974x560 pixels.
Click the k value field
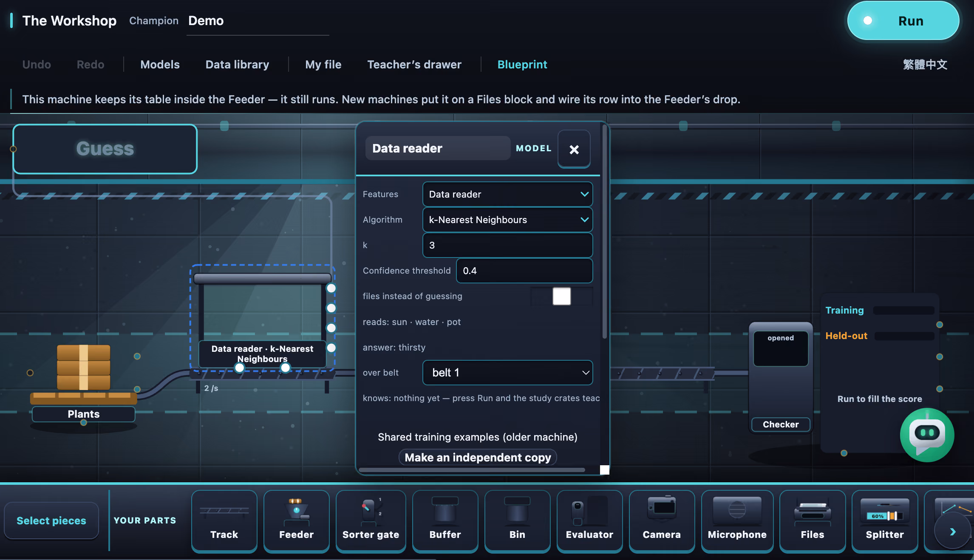point(507,245)
